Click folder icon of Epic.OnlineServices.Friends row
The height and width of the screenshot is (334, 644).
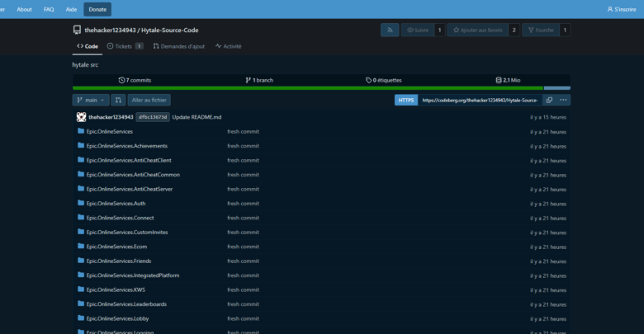point(81,261)
